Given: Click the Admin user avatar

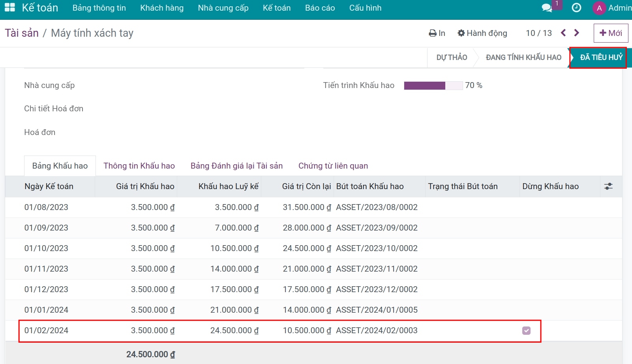Looking at the screenshot, I should pos(599,8).
